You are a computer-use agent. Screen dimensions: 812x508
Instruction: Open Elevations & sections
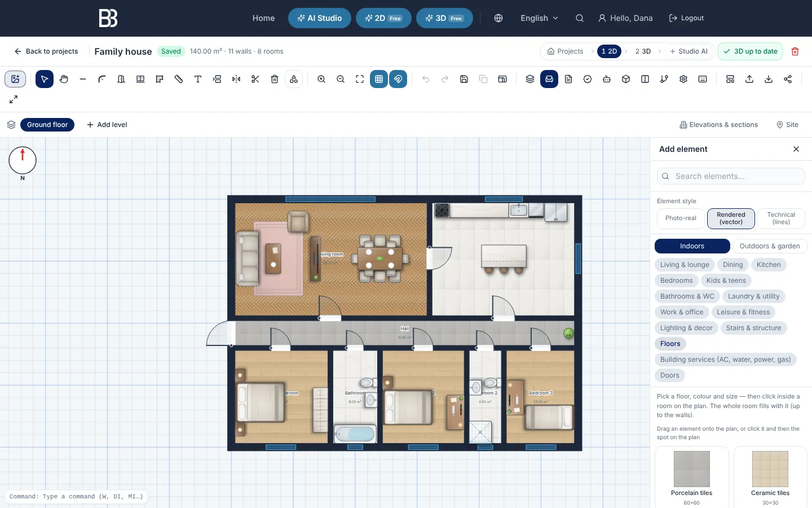click(x=719, y=125)
